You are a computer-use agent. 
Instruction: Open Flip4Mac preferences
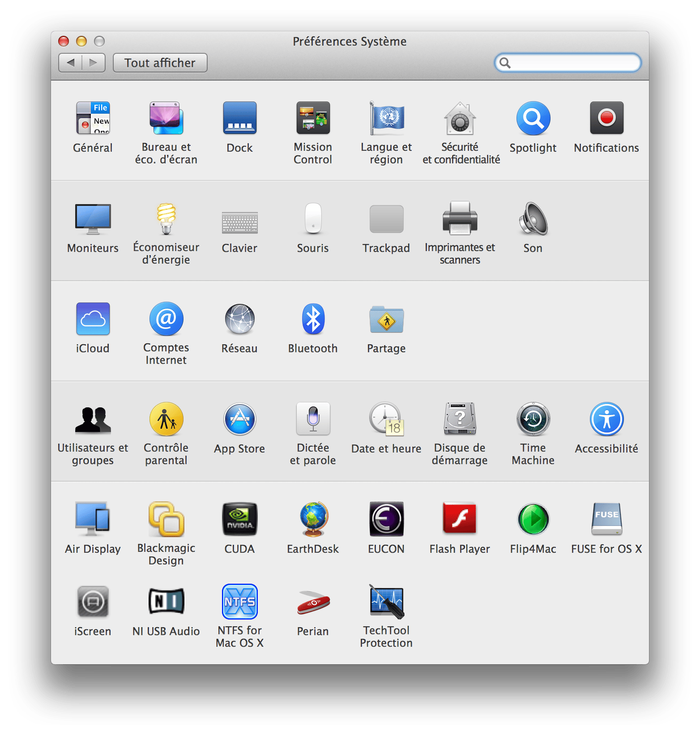point(533,519)
